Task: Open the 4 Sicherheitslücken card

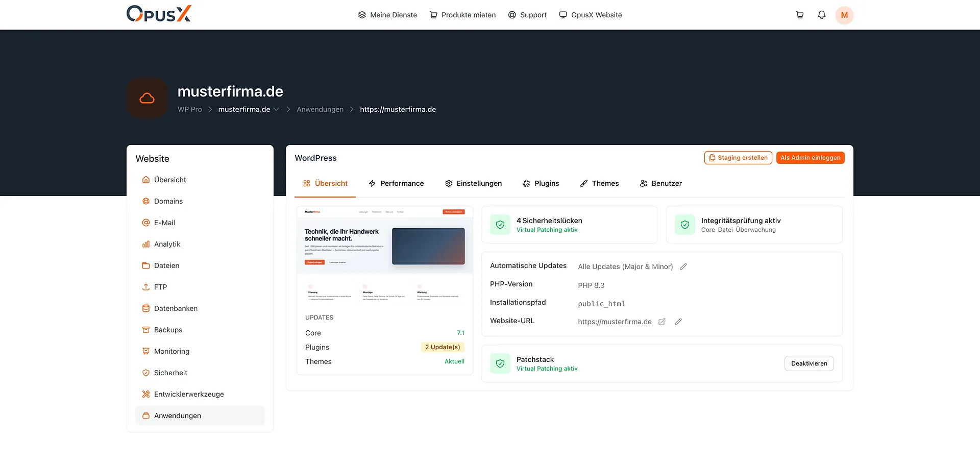Action: 569,225
